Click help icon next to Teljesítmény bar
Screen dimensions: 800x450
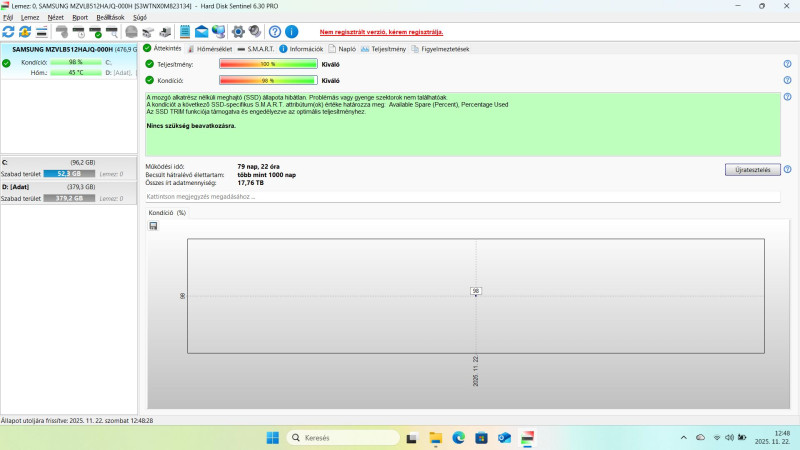[787, 64]
